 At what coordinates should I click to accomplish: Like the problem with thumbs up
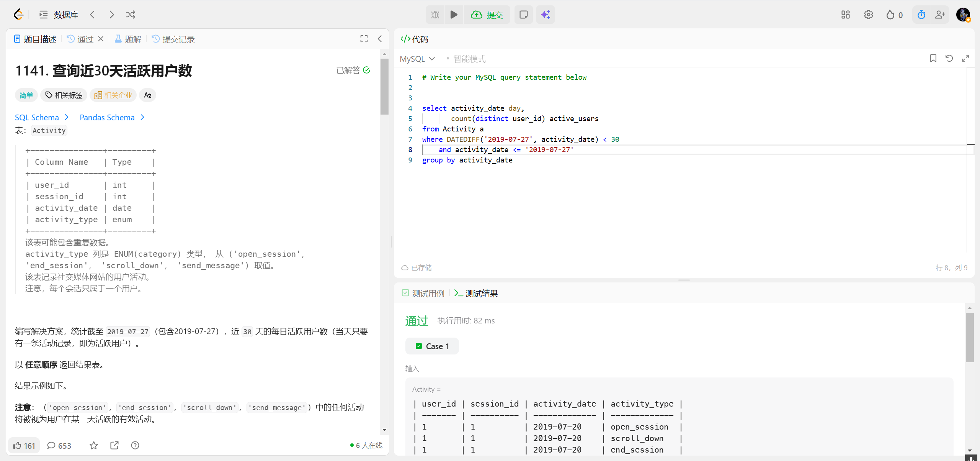[24, 445]
